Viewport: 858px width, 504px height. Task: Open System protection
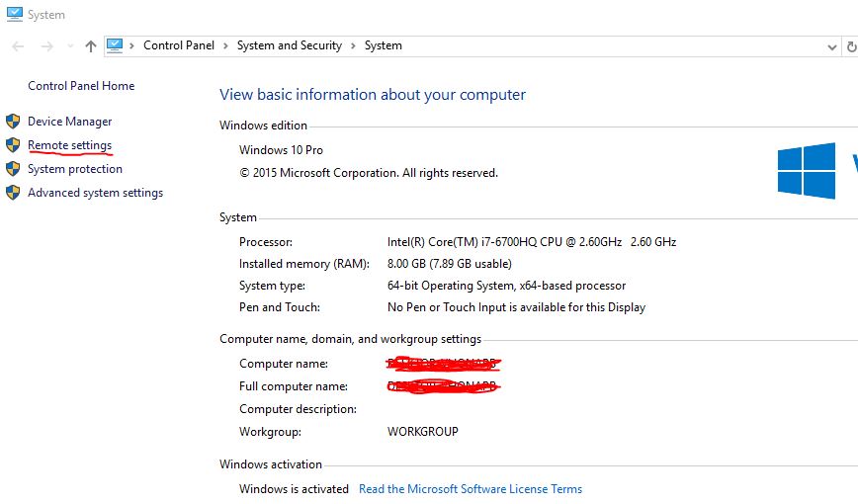pos(75,169)
